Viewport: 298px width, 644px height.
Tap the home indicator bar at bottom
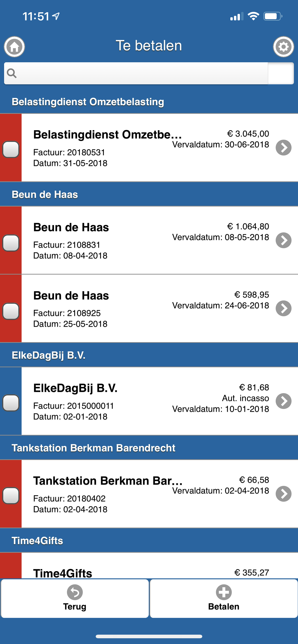[149, 636]
